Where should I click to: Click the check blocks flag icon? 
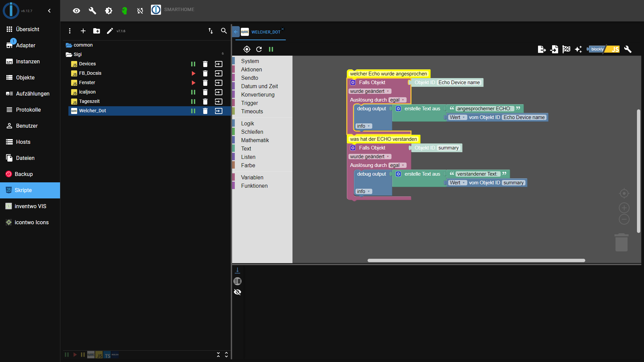pyautogui.click(x=566, y=49)
